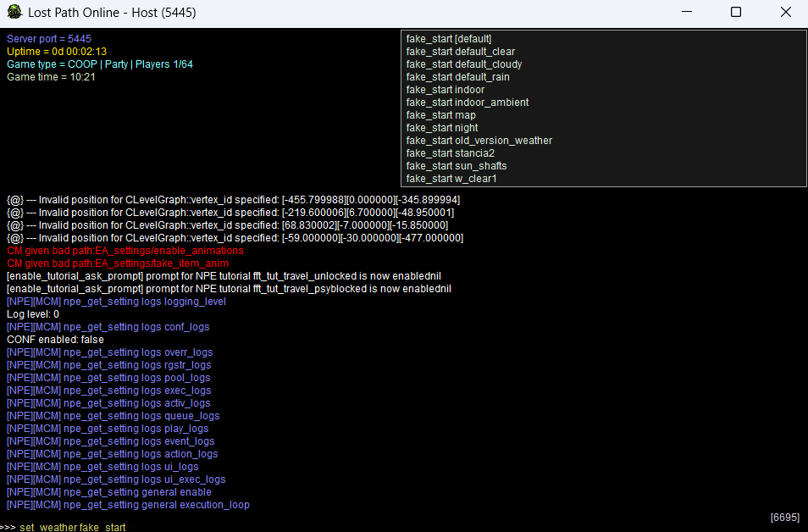Choose 'fake_start indoor_ambient' suggestion

click(x=468, y=102)
